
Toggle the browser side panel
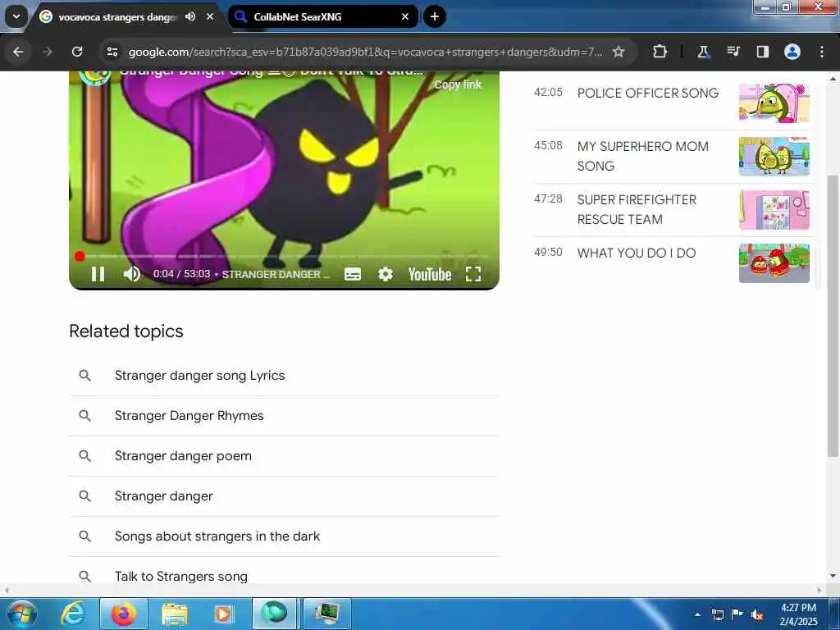tap(762, 52)
